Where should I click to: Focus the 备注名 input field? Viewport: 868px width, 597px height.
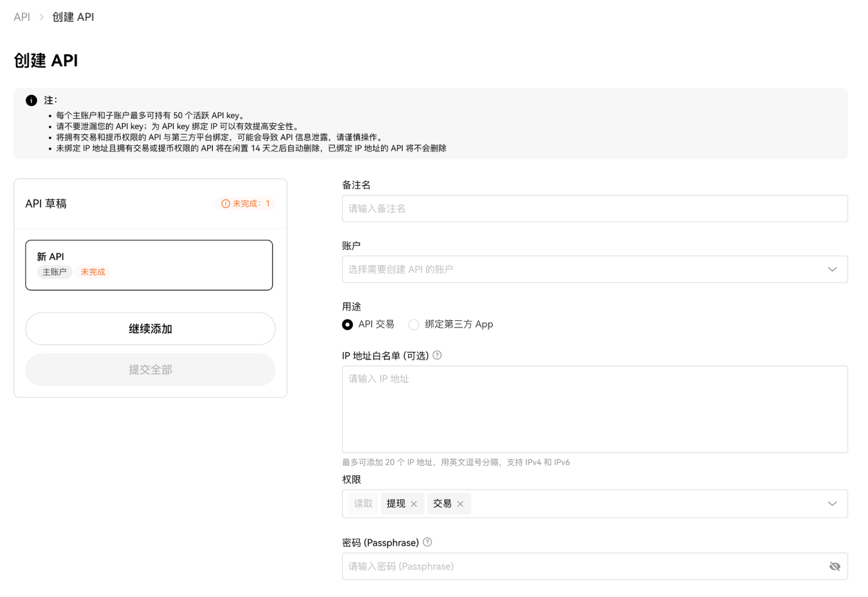594,209
